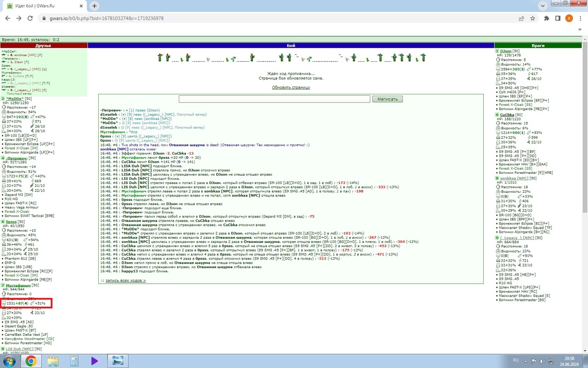Open a new browser tab

click(x=95, y=6)
